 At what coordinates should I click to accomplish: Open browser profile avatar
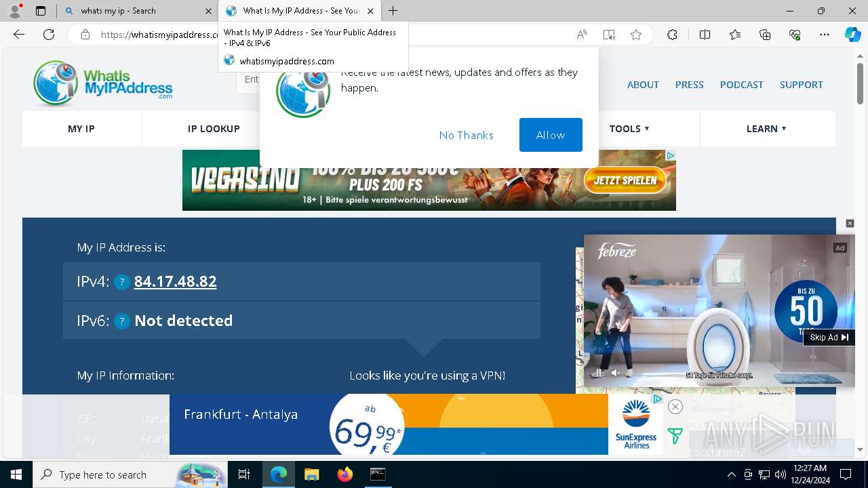coord(15,11)
